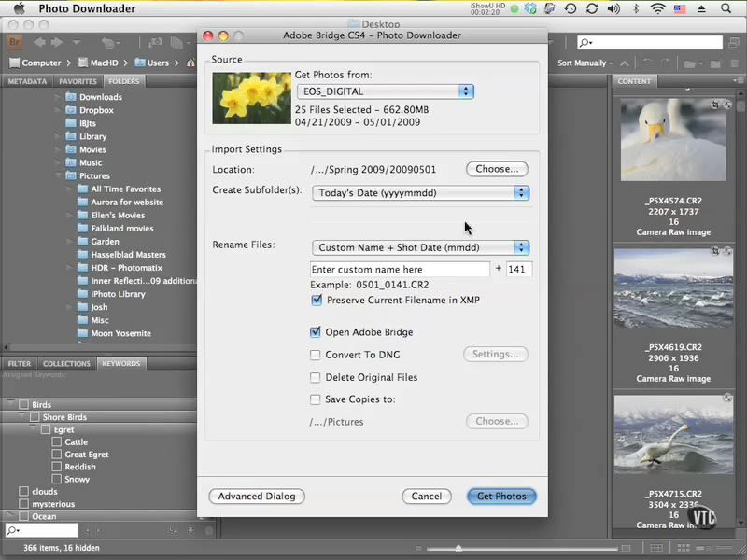Click the Bluetooth icon in menu bar

click(636, 8)
